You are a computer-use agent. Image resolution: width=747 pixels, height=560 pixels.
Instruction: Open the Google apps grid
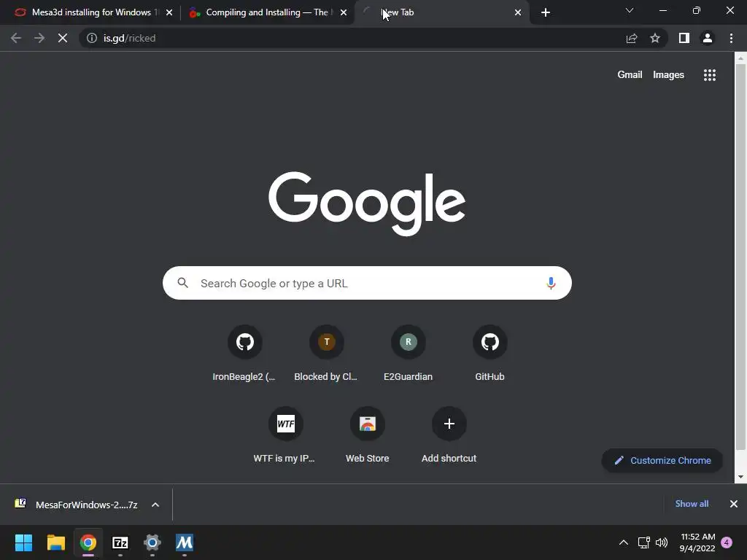pyautogui.click(x=710, y=75)
